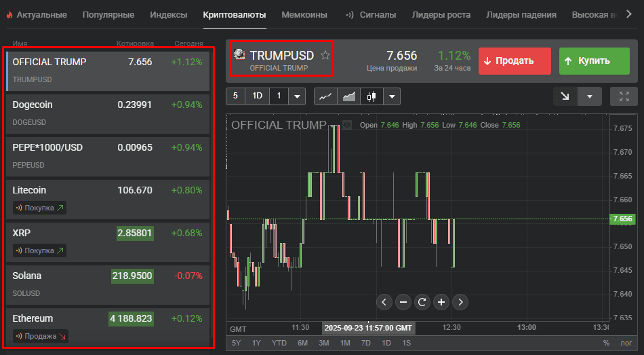
Task: Toggle percent scale on the chart
Action: pos(606,343)
